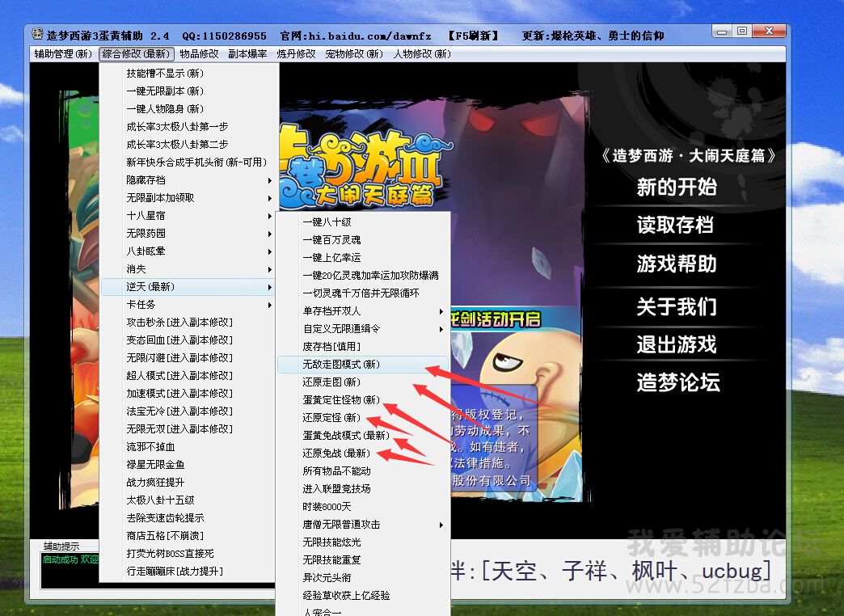Open 造梦论坛 link

pyautogui.click(x=678, y=382)
